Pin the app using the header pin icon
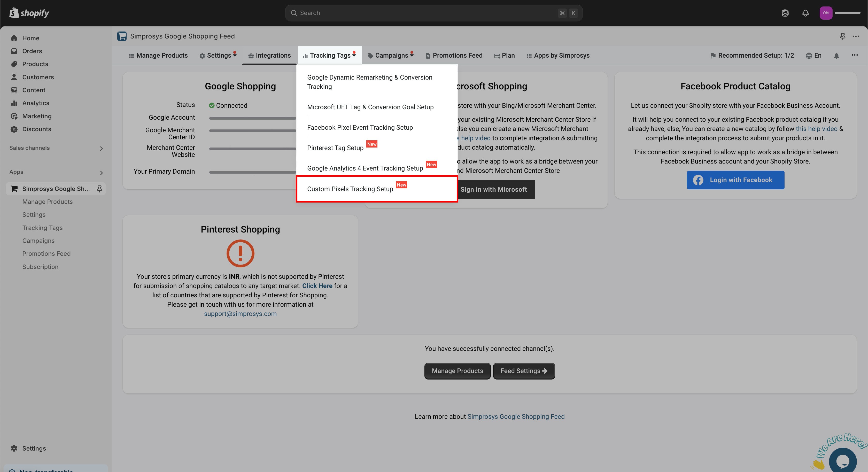The image size is (868, 472). (842, 36)
